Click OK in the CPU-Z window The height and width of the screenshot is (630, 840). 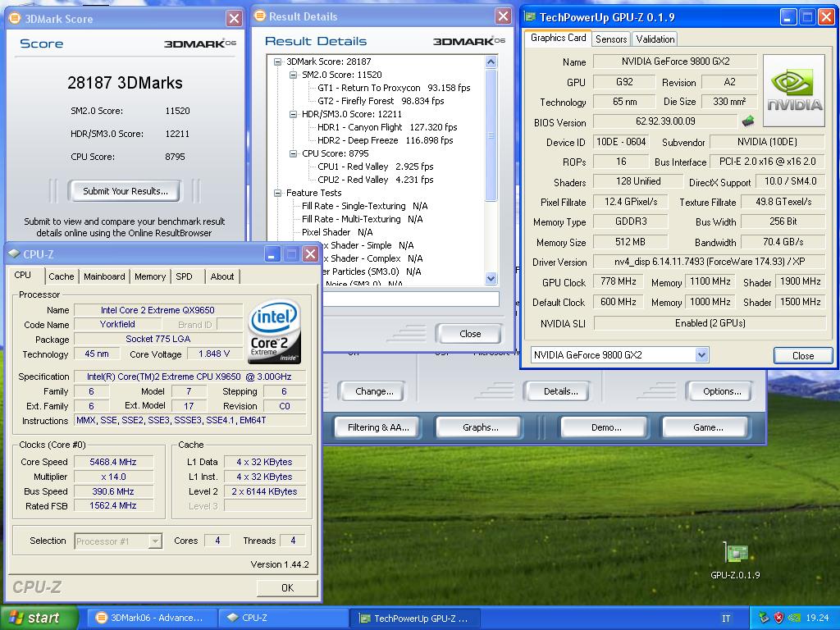click(287, 587)
